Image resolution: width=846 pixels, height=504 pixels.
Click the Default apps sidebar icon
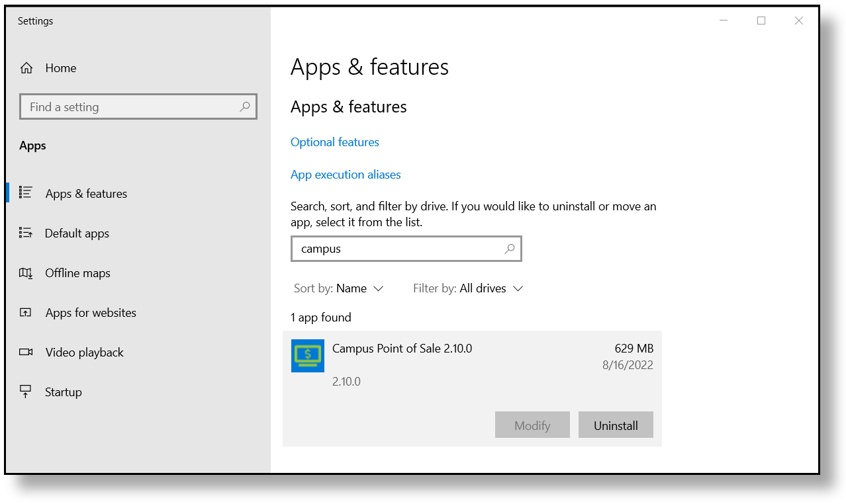[26, 233]
